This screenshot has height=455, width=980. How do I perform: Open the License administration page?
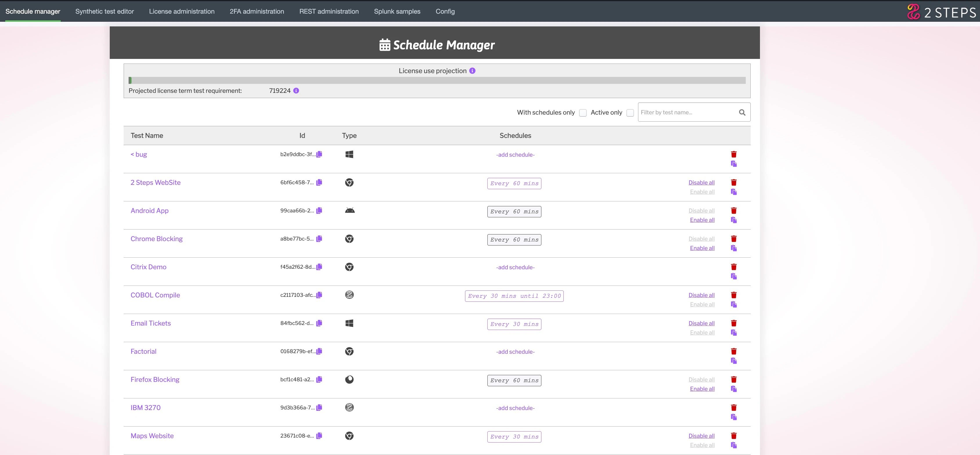(x=182, y=11)
